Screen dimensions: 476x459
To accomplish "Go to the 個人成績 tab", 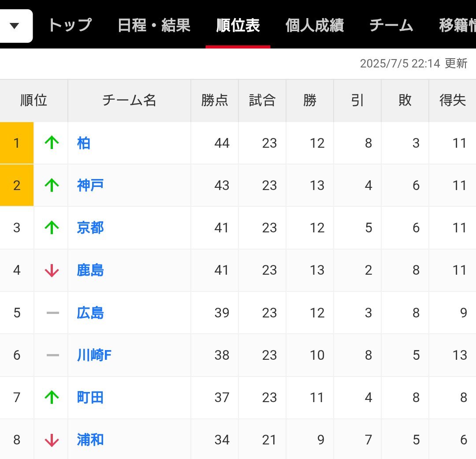I will (315, 25).
